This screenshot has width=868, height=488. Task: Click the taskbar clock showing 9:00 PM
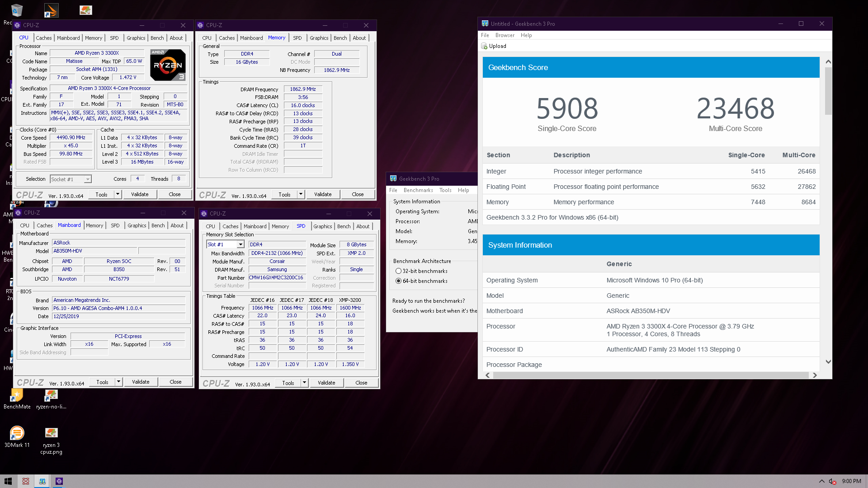click(x=851, y=481)
